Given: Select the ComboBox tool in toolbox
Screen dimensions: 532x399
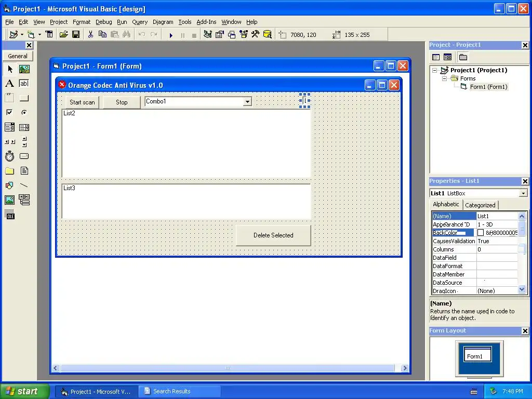Looking at the screenshot, I should 10,127.
